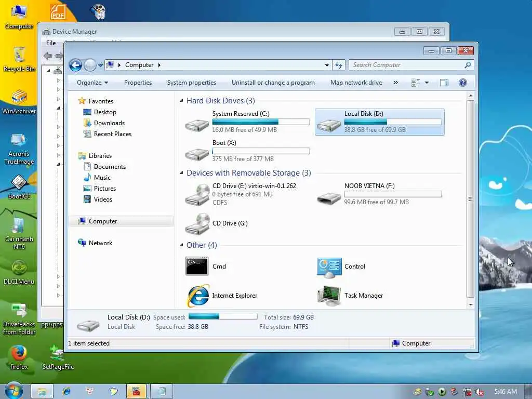This screenshot has width=532, height=399.
Task: Open the change your view dropdown arrow
Action: (427, 83)
